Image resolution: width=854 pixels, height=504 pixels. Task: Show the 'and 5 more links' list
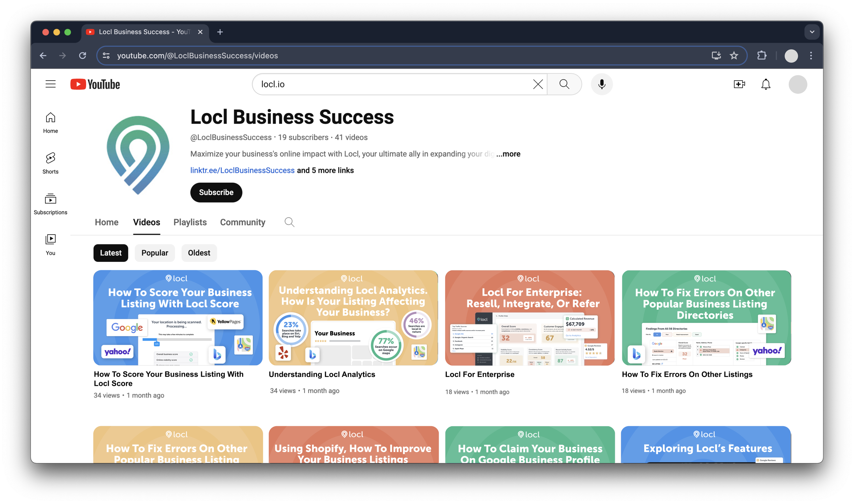click(325, 170)
